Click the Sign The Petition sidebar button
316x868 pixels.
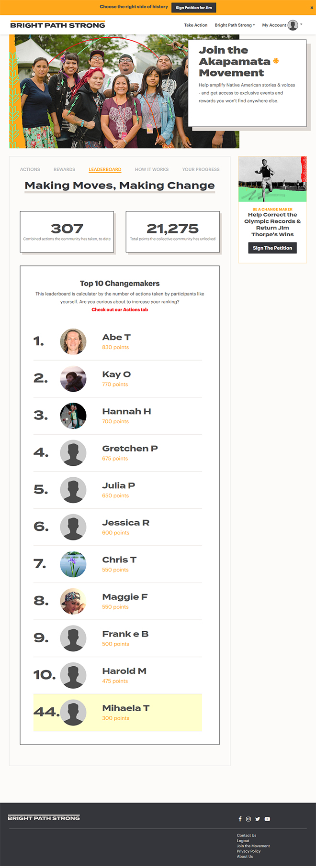tap(272, 248)
